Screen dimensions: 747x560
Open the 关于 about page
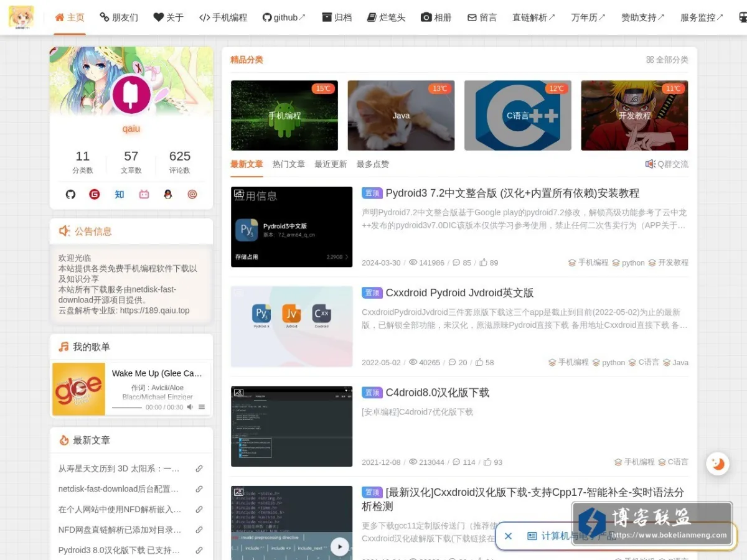(169, 17)
